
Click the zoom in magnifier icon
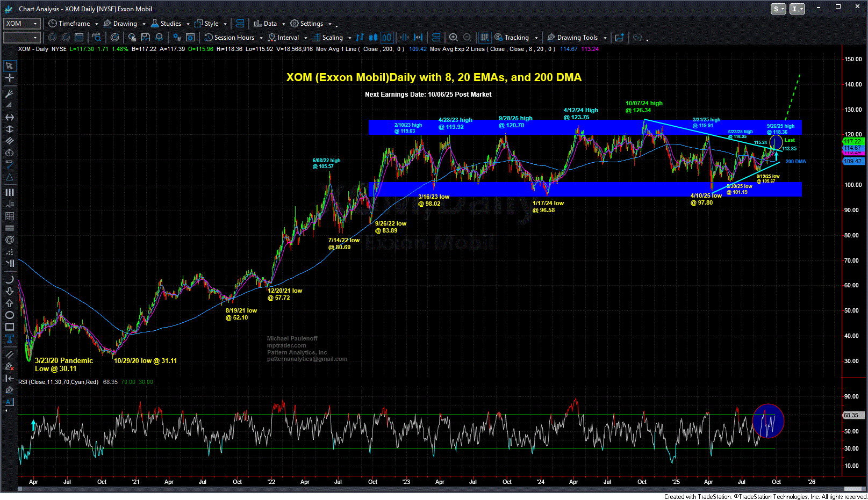pyautogui.click(x=454, y=38)
